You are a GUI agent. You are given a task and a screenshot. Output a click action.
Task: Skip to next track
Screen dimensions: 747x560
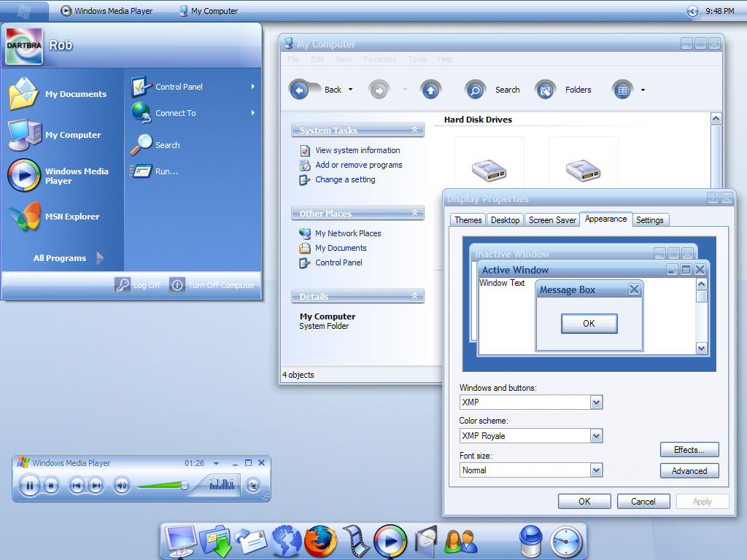(96, 486)
